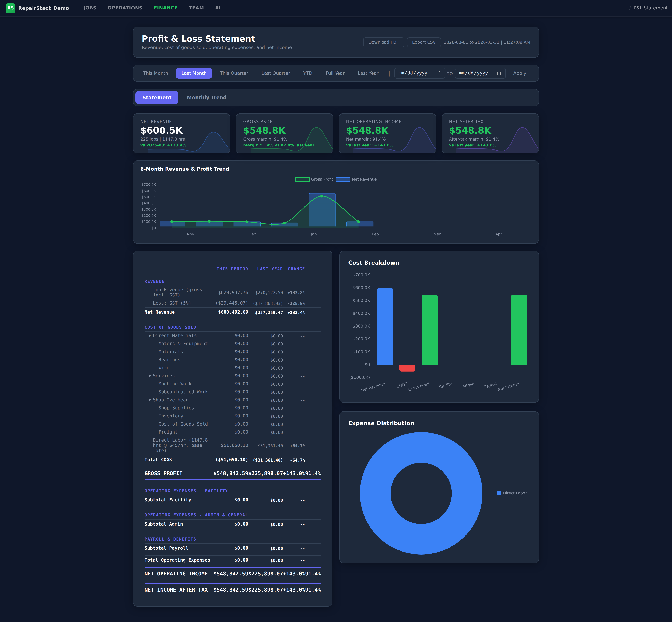This screenshot has width=672, height=622.
Task: Select the This Quarter period
Action: (x=234, y=73)
